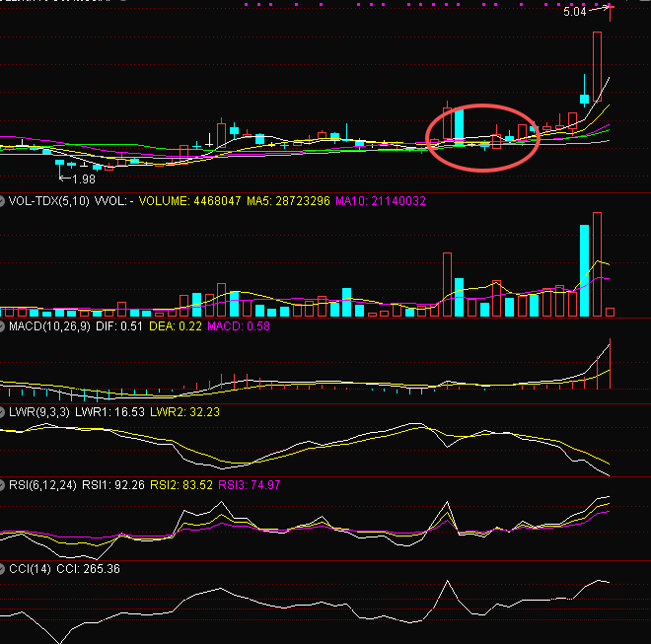Click the 1.98 low price label
The image size is (651, 644).
tap(84, 179)
